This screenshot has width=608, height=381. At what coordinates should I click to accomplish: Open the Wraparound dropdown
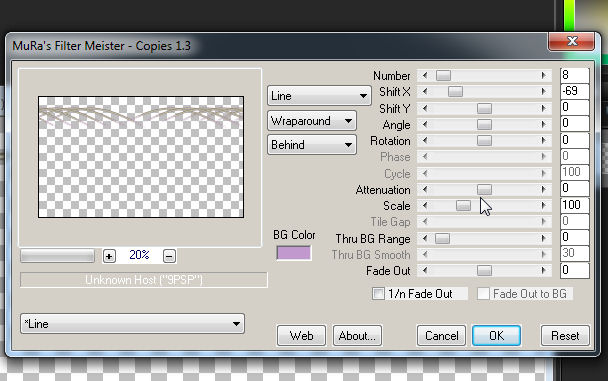[x=312, y=121]
